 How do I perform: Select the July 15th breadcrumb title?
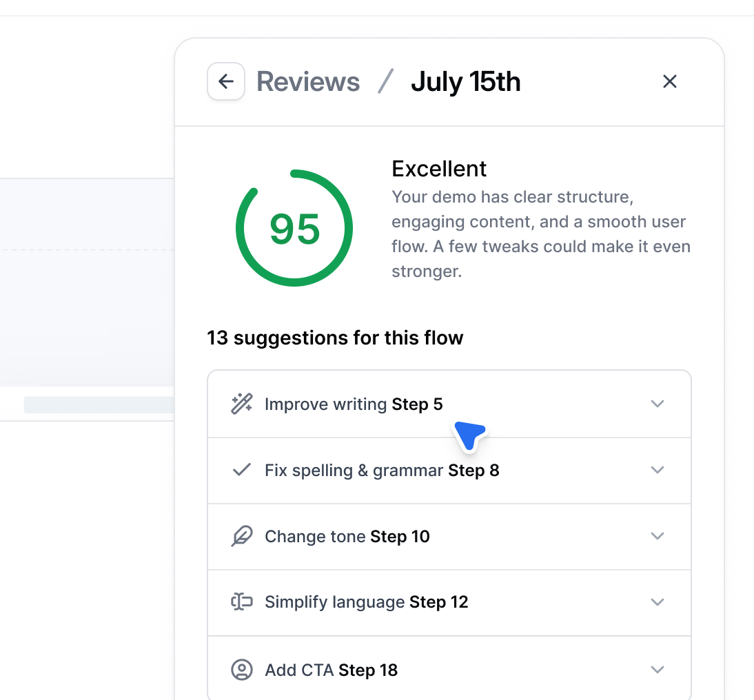465,82
